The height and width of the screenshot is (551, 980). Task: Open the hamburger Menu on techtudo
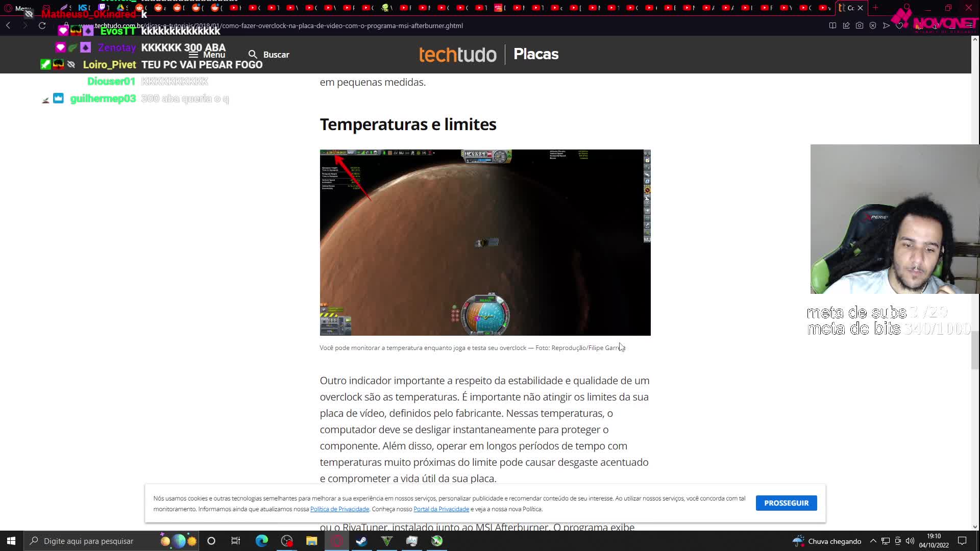point(207,55)
